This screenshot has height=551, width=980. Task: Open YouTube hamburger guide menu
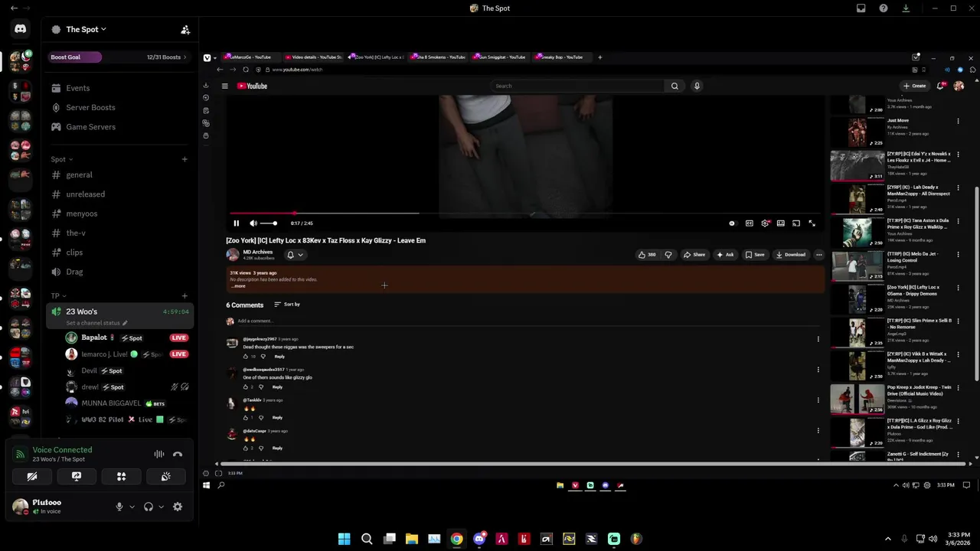224,86
